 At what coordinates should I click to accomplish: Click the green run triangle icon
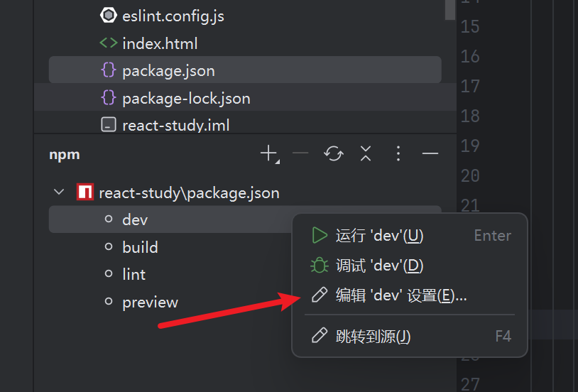click(x=320, y=235)
